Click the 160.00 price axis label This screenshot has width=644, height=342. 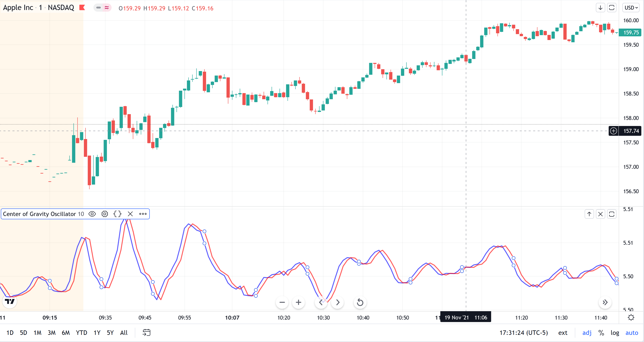pos(631,20)
